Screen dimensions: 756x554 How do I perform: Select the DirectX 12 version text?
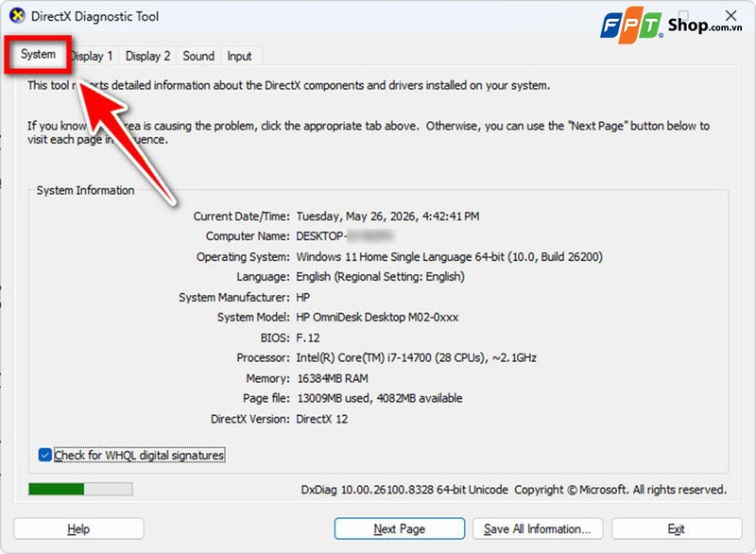(321, 419)
